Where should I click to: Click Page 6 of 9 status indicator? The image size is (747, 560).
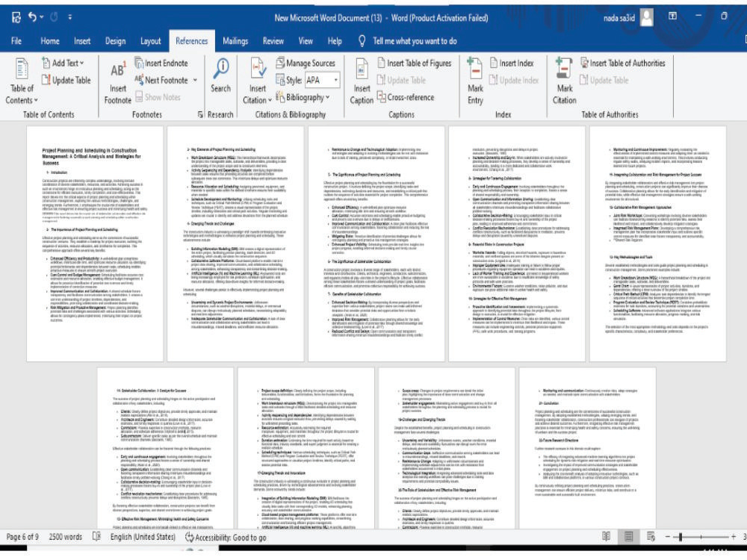pyautogui.click(x=22, y=537)
